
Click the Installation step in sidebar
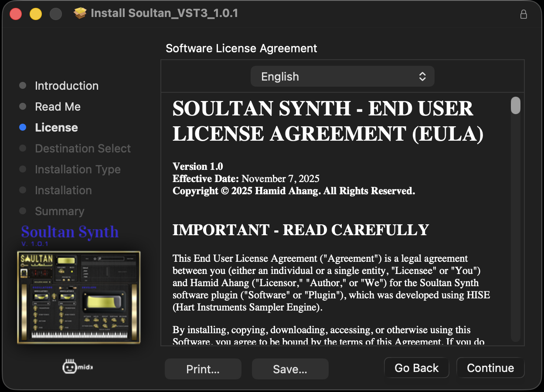63,190
